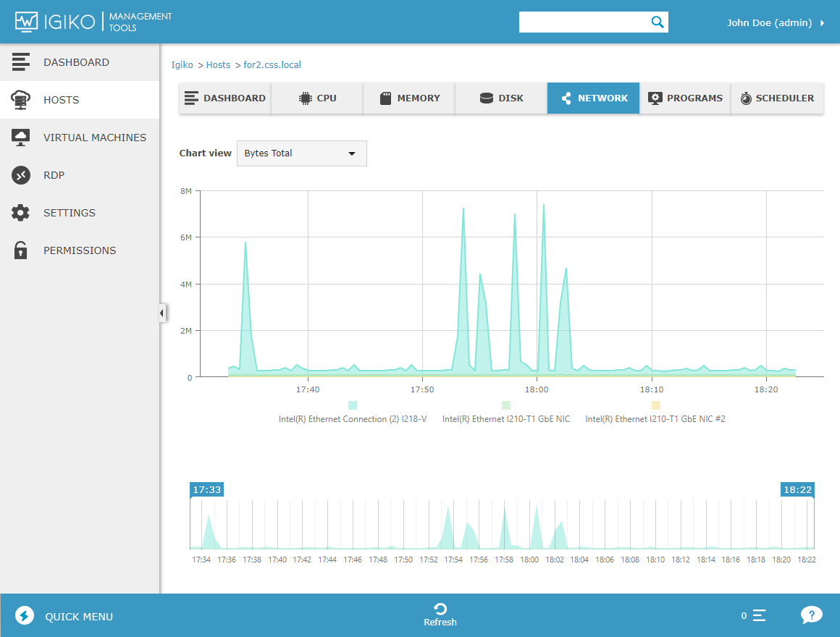This screenshot has height=637, width=840.
Task: Open the help chat bubble icon
Action: 812,615
